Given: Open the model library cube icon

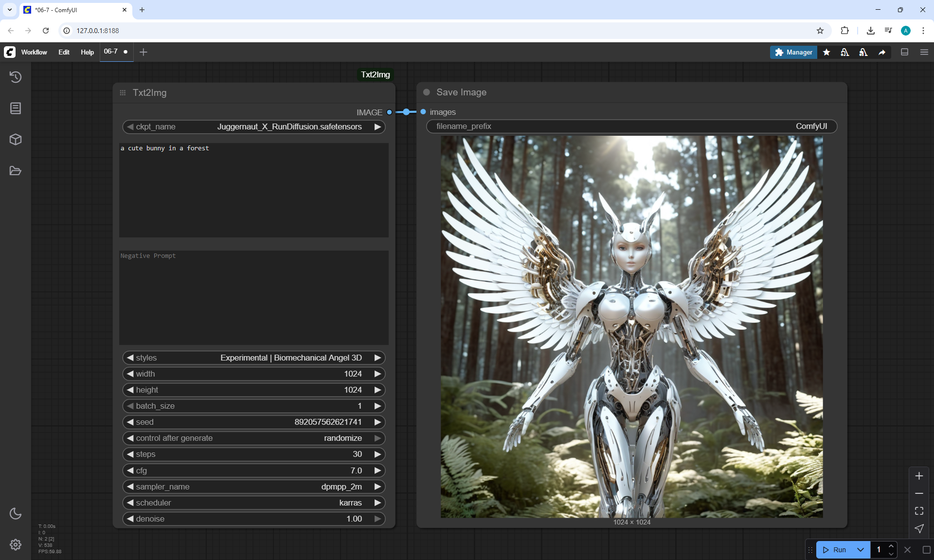Looking at the screenshot, I should coord(16,140).
